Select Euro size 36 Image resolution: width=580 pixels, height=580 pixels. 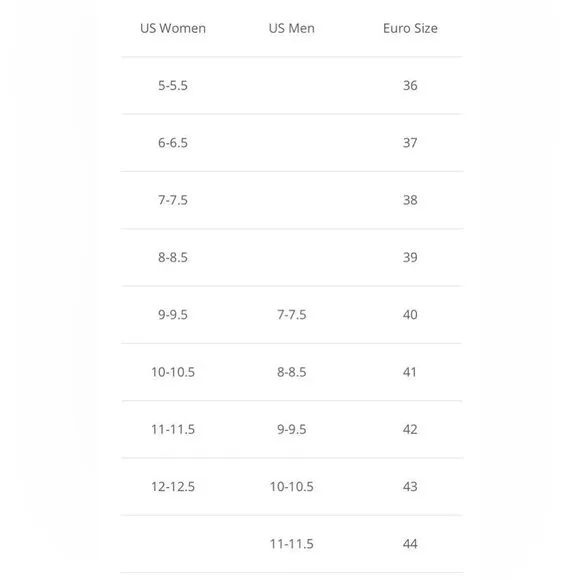[x=410, y=85]
